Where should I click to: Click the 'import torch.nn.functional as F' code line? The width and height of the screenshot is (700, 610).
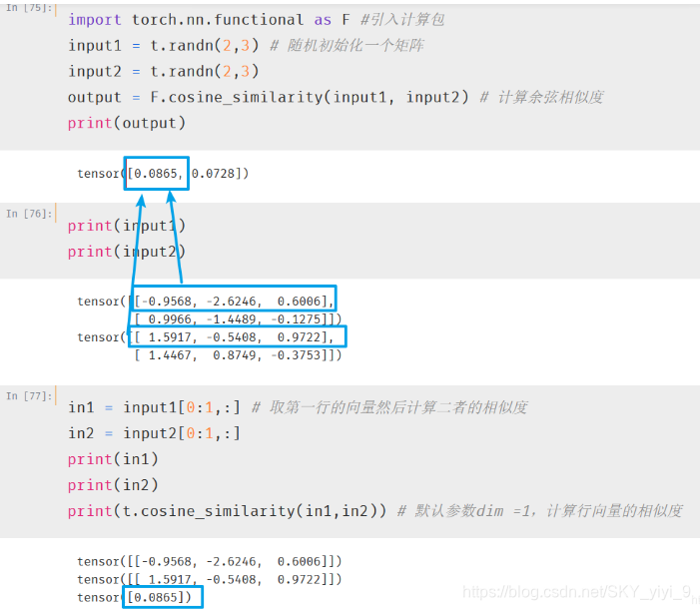point(209,20)
